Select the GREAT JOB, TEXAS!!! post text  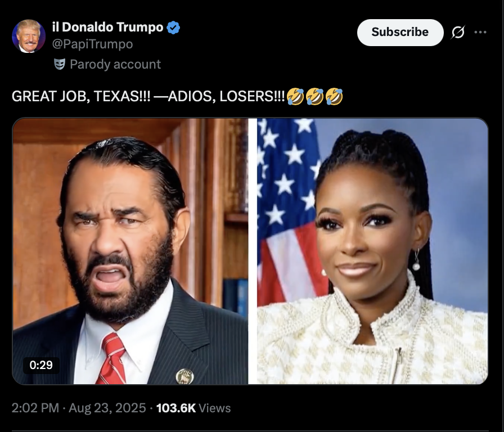tap(81, 96)
